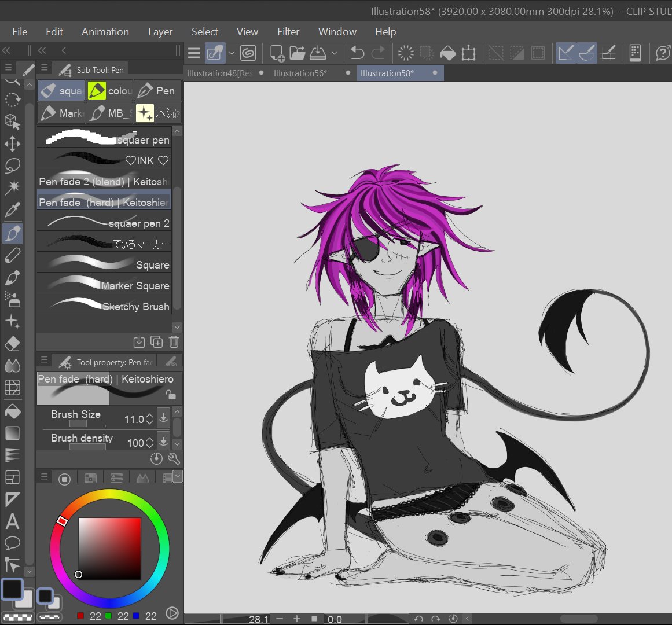The image size is (672, 625).
Task: Select the Mark sub tool group
Action: pyautogui.click(x=61, y=113)
